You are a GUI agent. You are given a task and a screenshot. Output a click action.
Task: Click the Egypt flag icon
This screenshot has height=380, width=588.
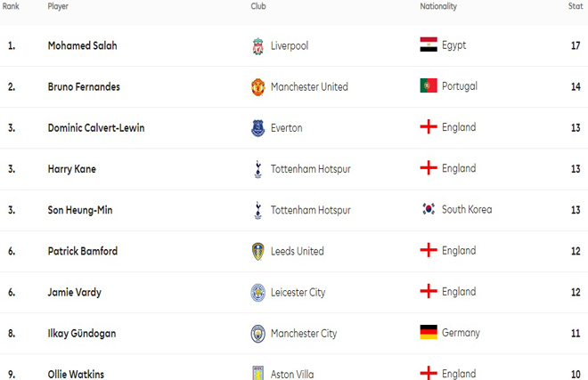coord(429,44)
